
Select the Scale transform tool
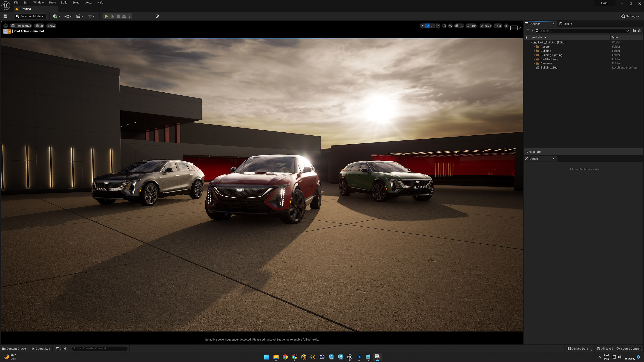coord(438,26)
